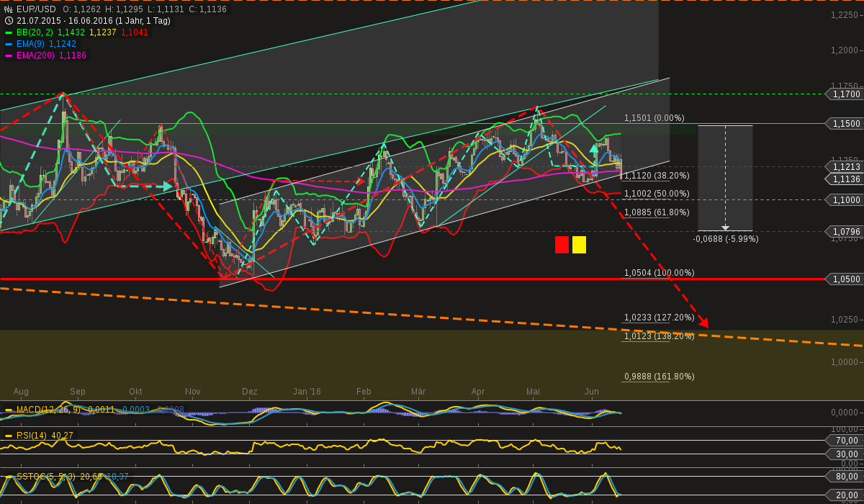
Task: Click the measurement label -0,0688 (-5.99%)
Action: coord(726,238)
